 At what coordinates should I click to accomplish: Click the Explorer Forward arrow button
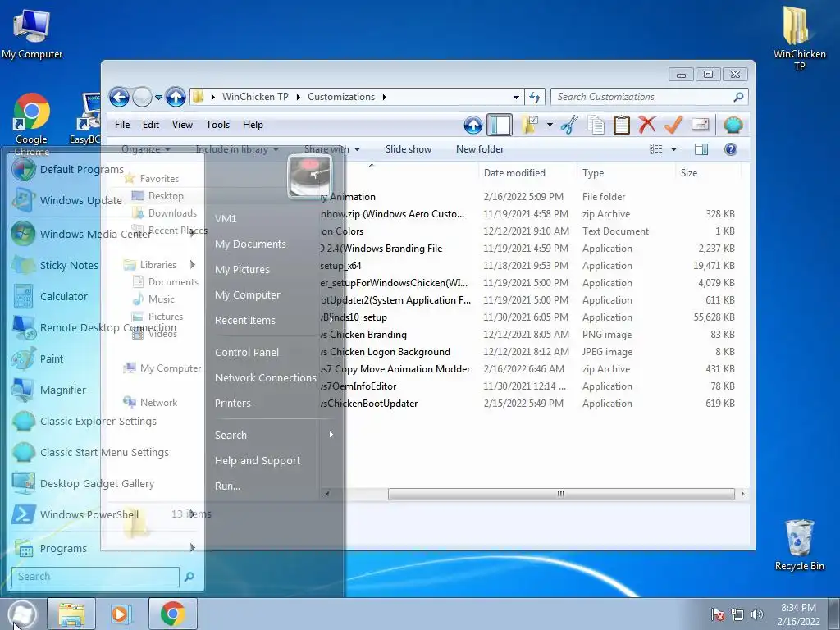coord(142,97)
